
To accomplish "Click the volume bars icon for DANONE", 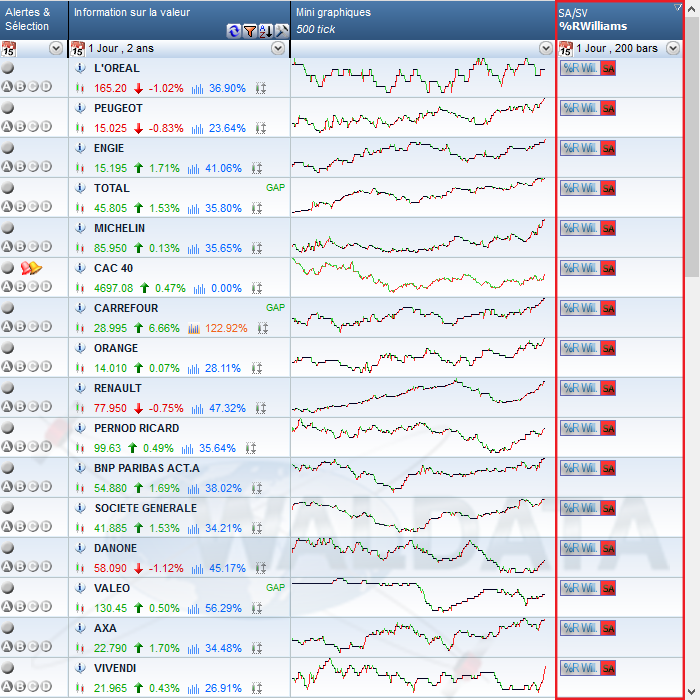I will coord(197,568).
